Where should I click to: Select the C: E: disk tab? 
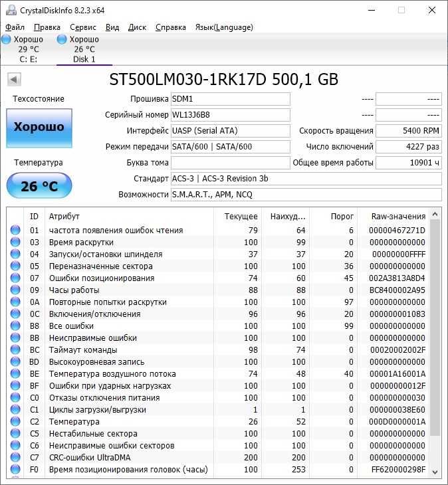28,49
